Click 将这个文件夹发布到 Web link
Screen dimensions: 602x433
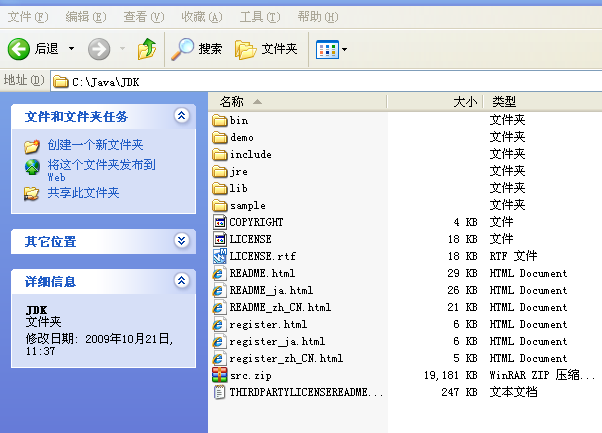[x=101, y=170]
